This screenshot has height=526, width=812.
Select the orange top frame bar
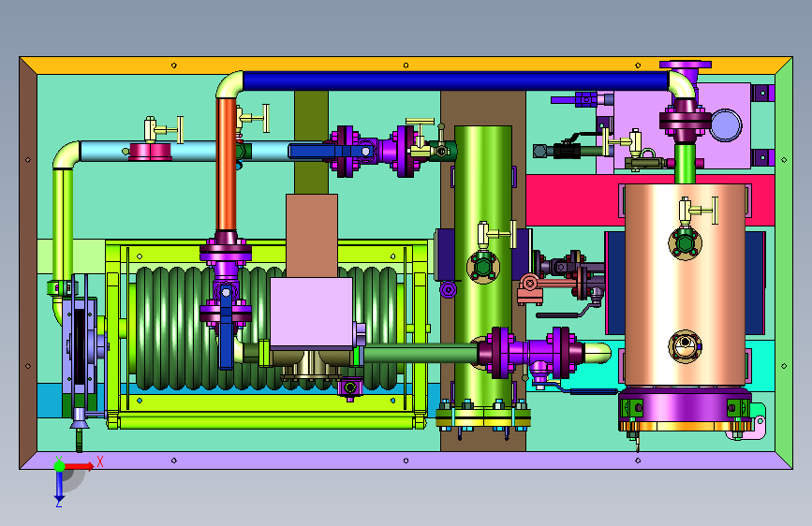[406, 66]
